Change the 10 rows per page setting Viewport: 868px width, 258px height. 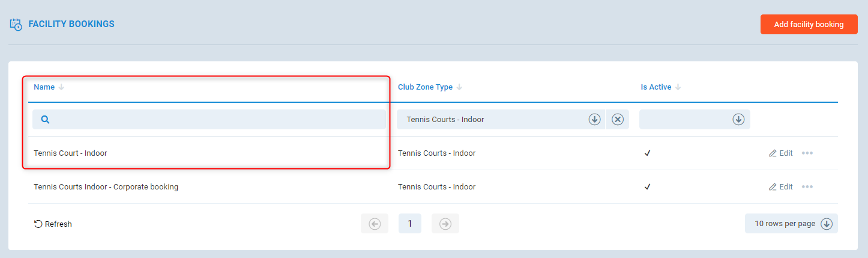[x=791, y=224]
